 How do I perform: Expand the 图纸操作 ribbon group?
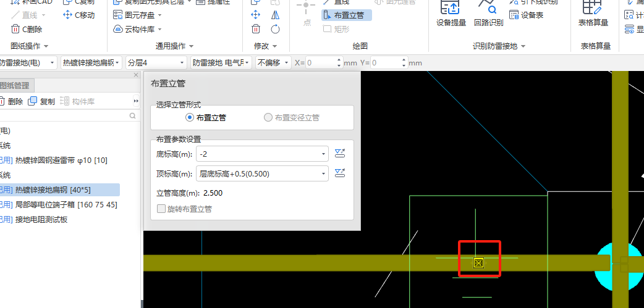46,46
